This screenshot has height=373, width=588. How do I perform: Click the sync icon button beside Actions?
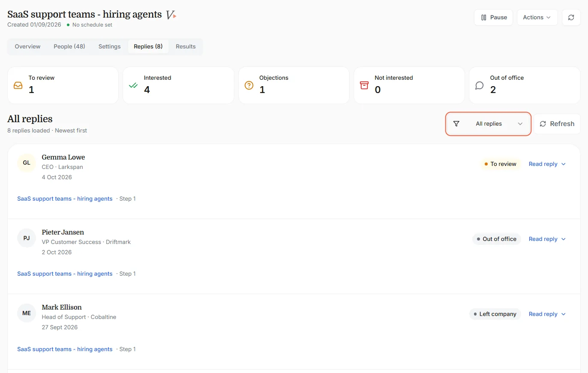tap(571, 18)
